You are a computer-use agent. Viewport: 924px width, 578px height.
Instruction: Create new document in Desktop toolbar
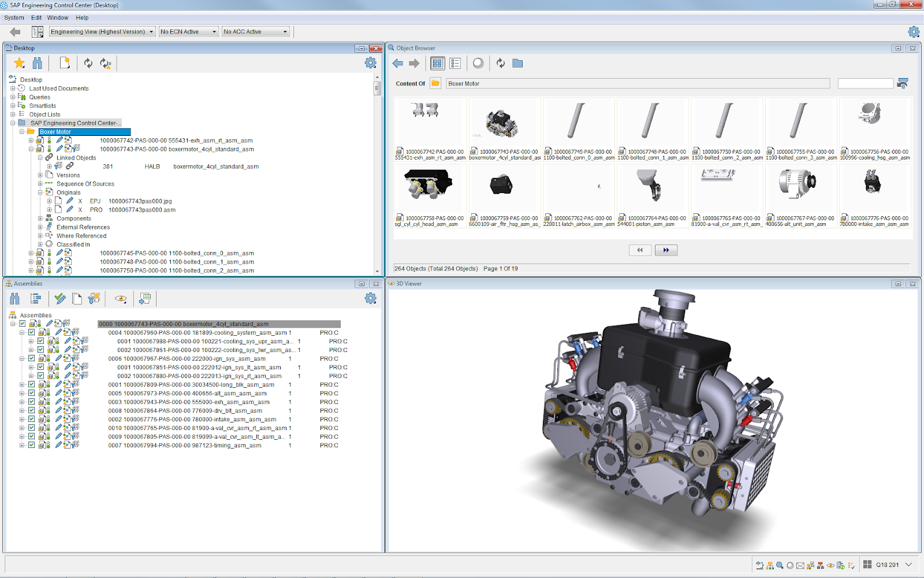tap(65, 63)
